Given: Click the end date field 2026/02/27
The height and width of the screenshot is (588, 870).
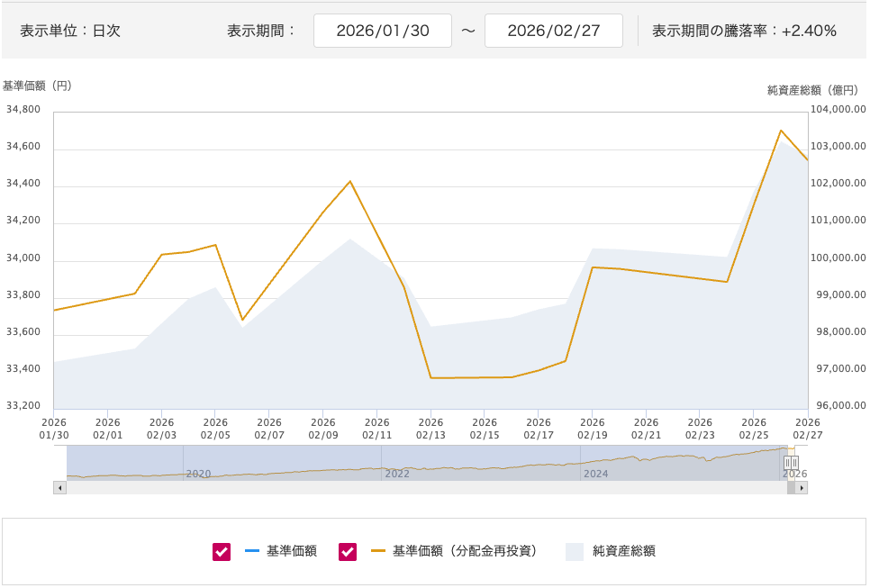Looking at the screenshot, I should [554, 31].
